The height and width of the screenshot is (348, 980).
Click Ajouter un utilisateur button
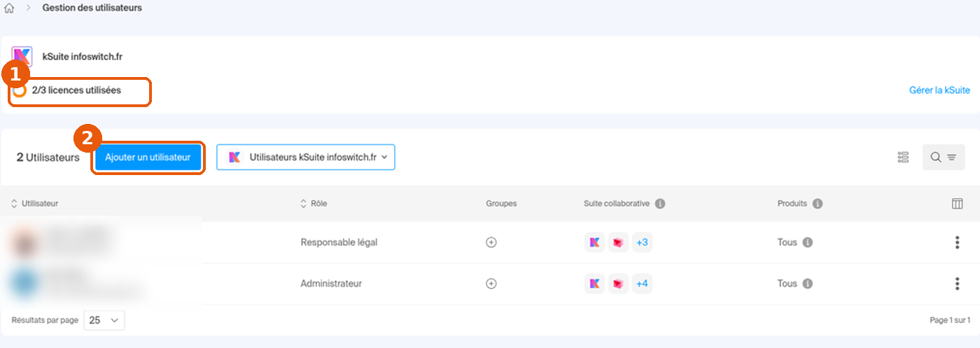pos(148,158)
